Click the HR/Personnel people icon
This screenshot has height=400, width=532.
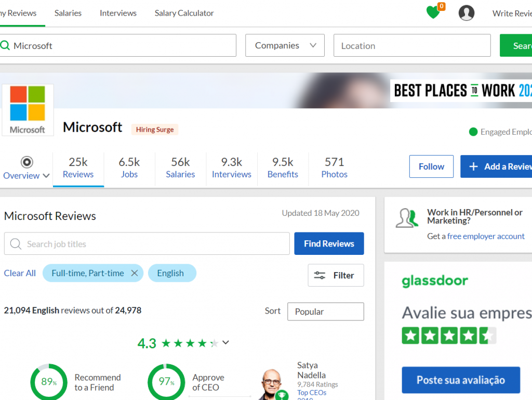(407, 217)
